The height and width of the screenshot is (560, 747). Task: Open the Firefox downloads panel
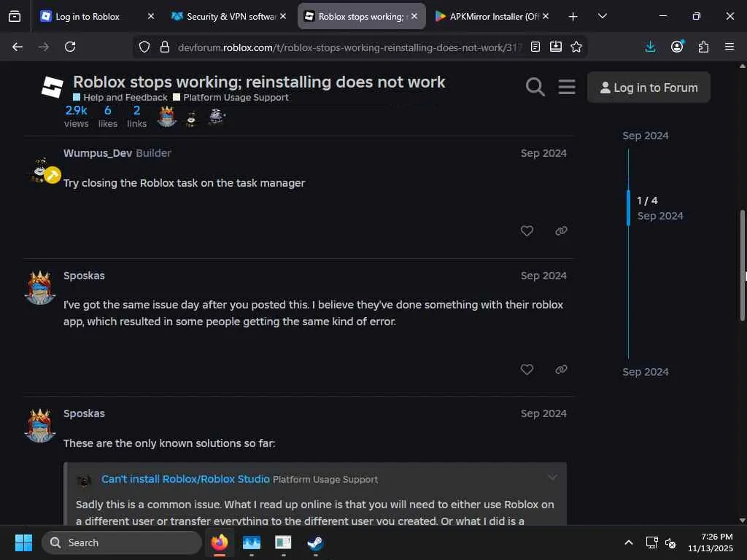[x=650, y=47]
